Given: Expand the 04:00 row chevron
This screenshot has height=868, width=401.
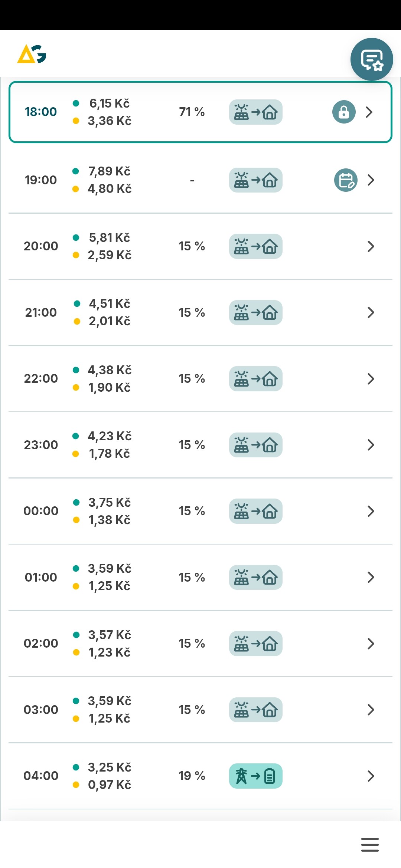Looking at the screenshot, I should point(371,776).
